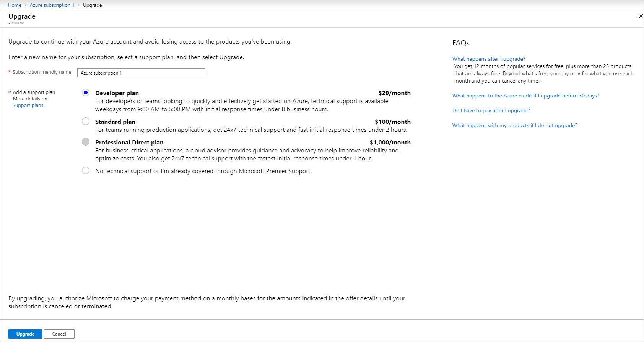
Task: Cancel the upgrade with Cancel button
Action: click(x=59, y=334)
